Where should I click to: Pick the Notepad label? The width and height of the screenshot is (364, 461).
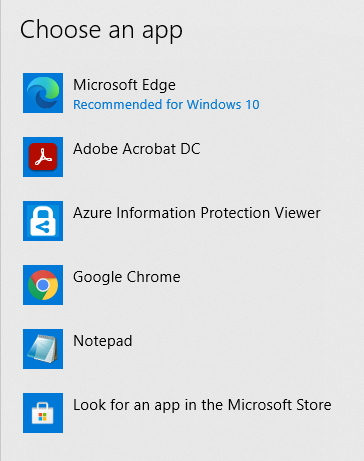(x=103, y=341)
